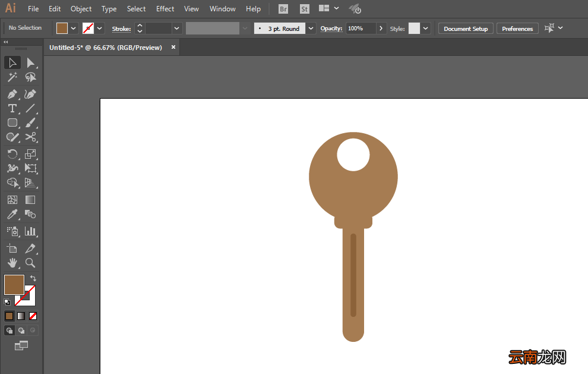Viewport: 588px width, 374px height.
Task: Select the Artboard tool
Action: (x=12, y=249)
